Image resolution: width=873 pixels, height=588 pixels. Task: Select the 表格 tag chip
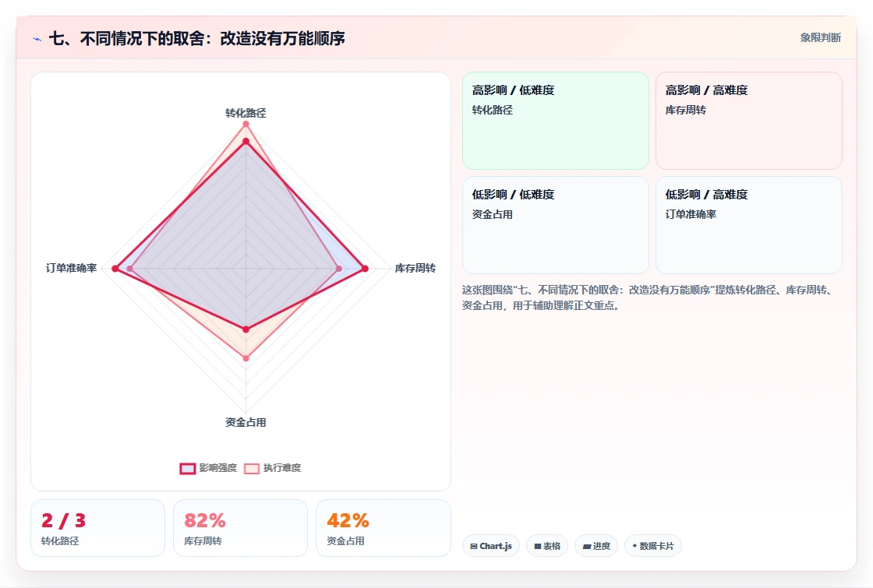click(547, 546)
